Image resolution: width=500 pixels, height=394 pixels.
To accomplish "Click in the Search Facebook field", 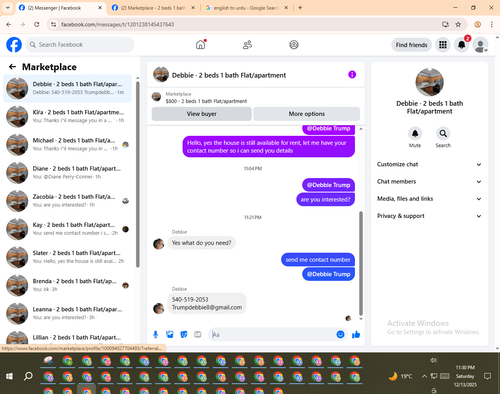I will (80, 45).
